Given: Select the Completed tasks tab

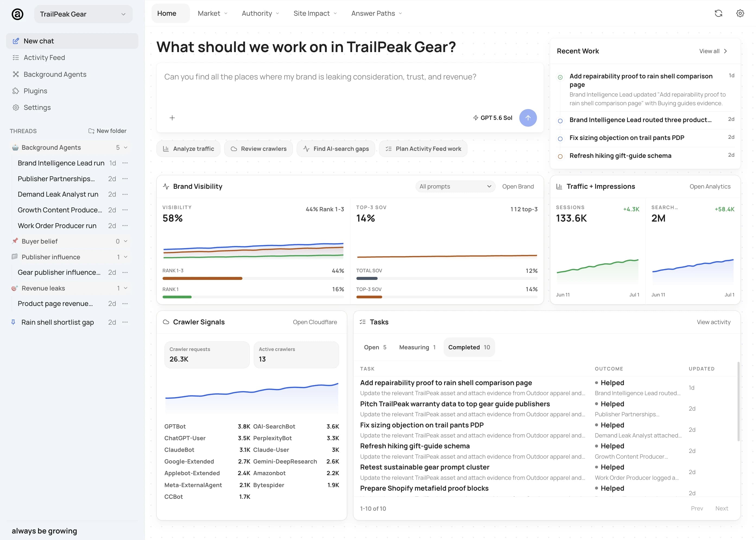Looking at the screenshot, I should (469, 347).
